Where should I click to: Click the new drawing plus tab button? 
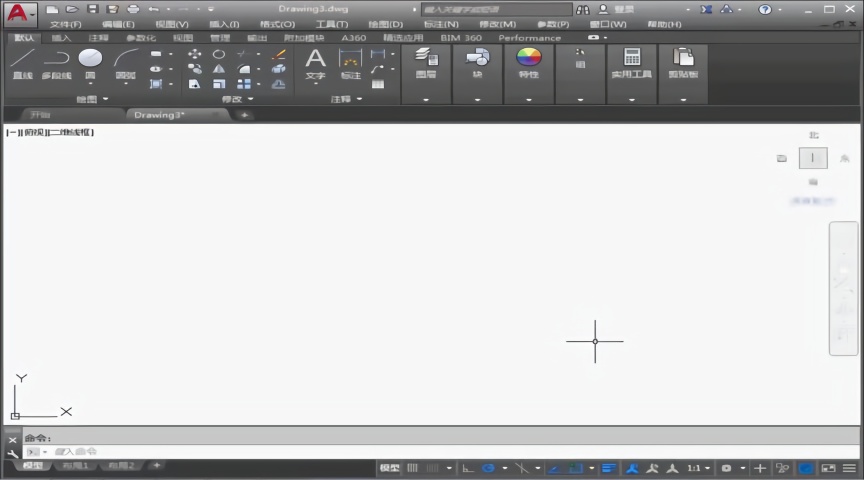coord(244,115)
